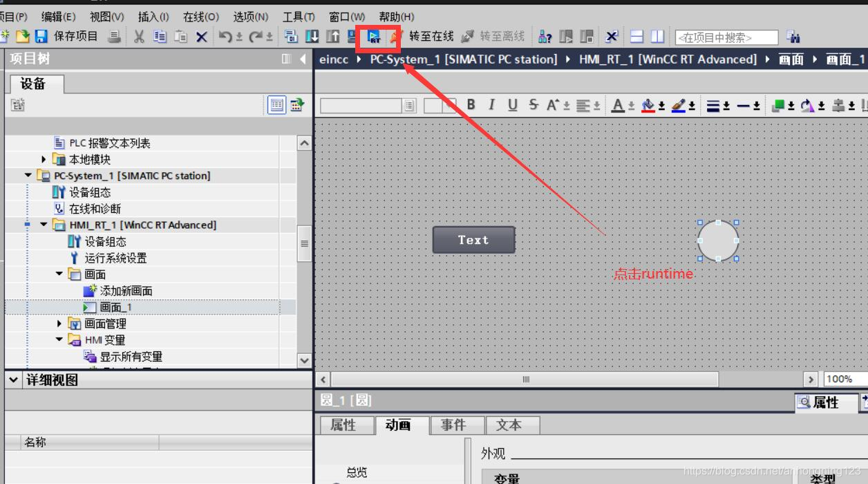Click the Download to device icon

(x=312, y=37)
